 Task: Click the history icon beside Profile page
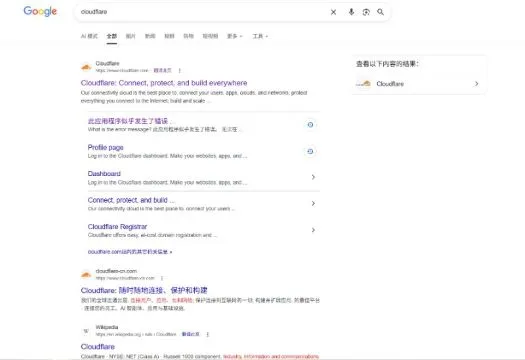pyautogui.click(x=310, y=151)
